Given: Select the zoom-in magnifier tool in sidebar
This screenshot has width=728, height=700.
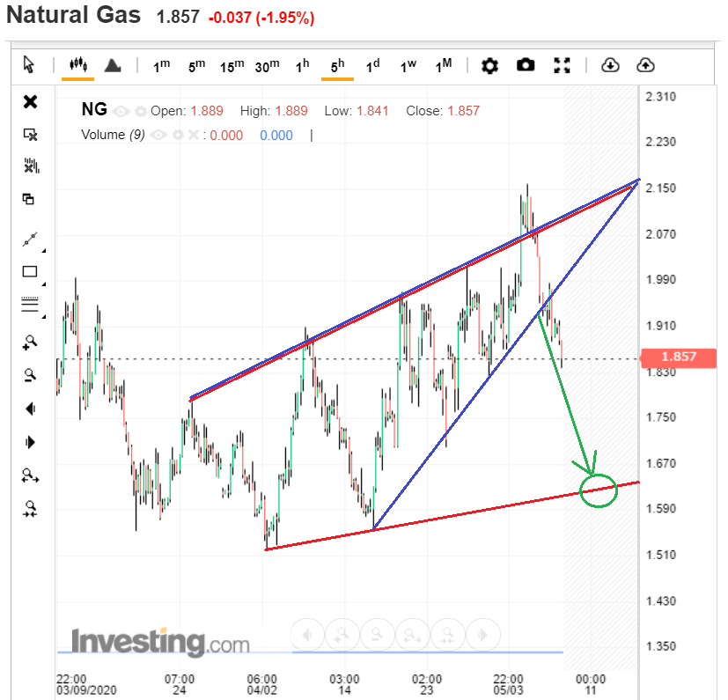Looking at the screenshot, I should click(30, 343).
